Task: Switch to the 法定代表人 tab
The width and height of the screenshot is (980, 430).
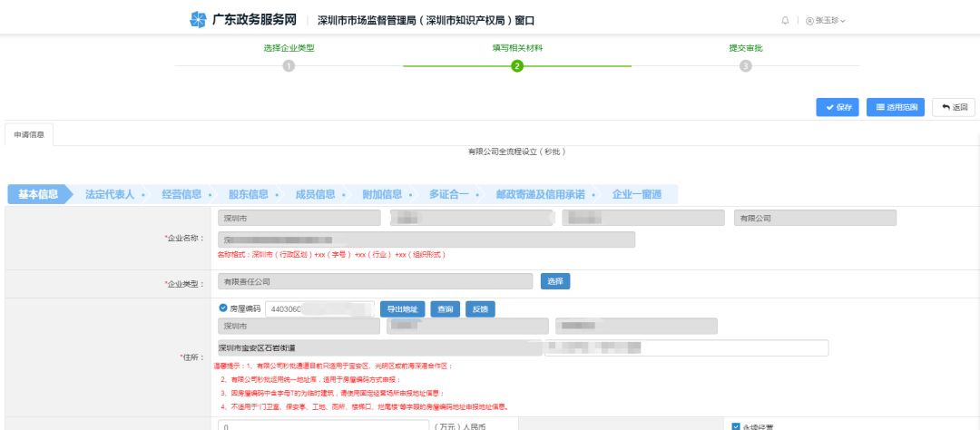Action: (110, 194)
